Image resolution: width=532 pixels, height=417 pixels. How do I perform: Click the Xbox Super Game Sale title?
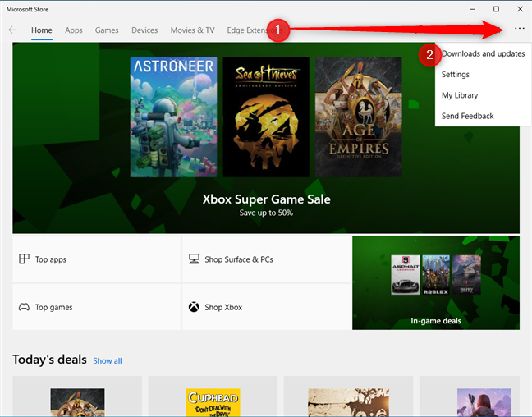266,199
